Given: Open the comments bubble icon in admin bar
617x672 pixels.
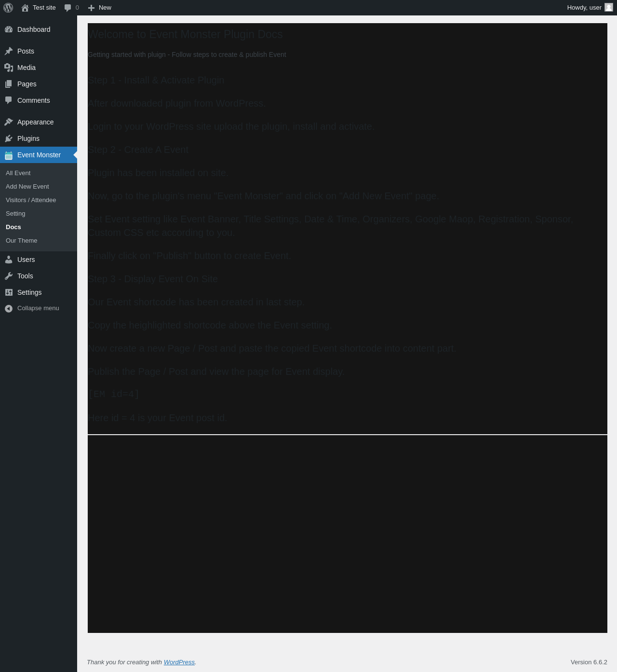Looking at the screenshot, I should coord(68,8).
